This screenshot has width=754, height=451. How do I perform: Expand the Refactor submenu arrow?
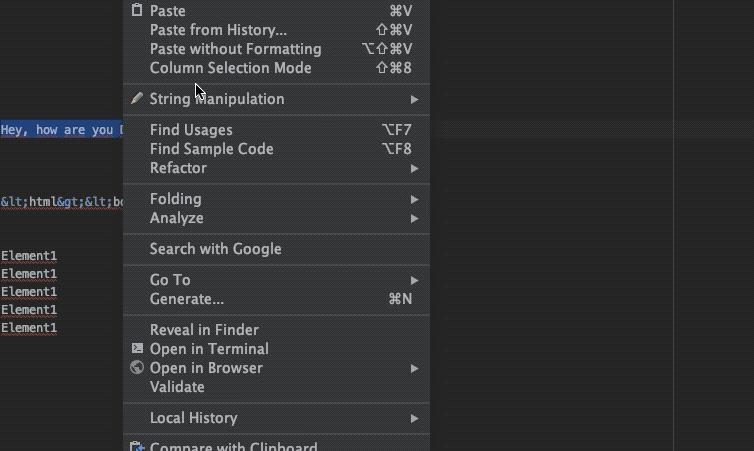[414, 168]
